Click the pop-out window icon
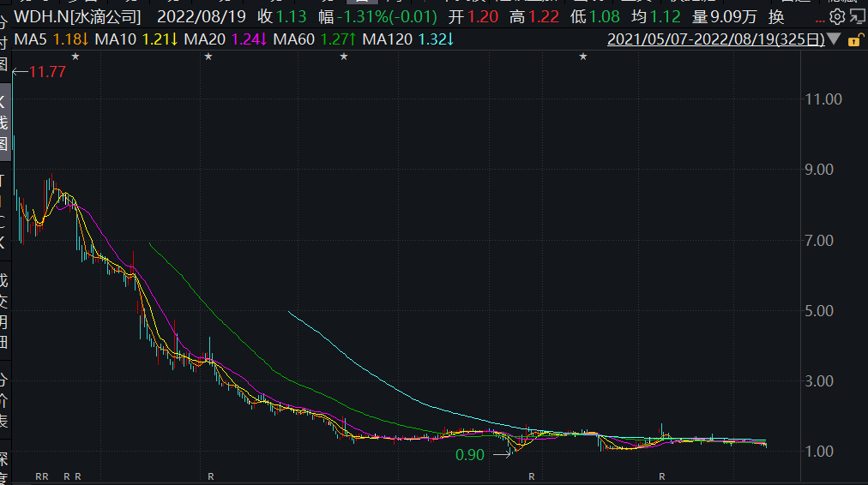The height and width of the screenshot is (485, 868). [855, 17]
